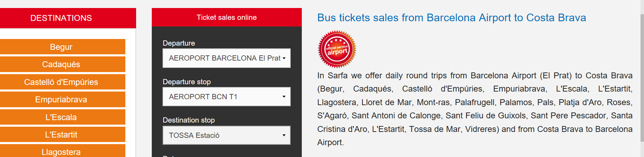
Task: Expand the Departure stop AEROPORT BCN T1 dropdown
Action: point(227,97)
